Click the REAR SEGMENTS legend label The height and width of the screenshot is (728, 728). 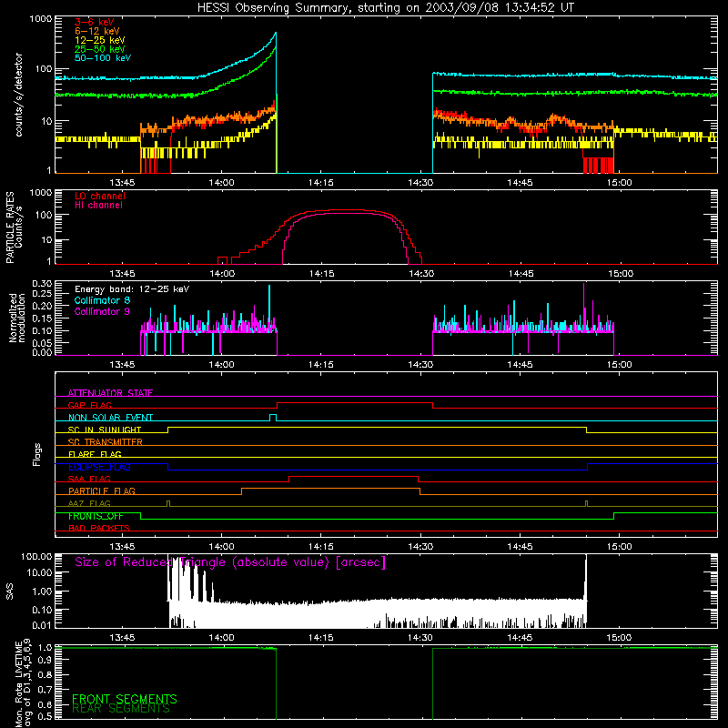click(x=121, y=709)
